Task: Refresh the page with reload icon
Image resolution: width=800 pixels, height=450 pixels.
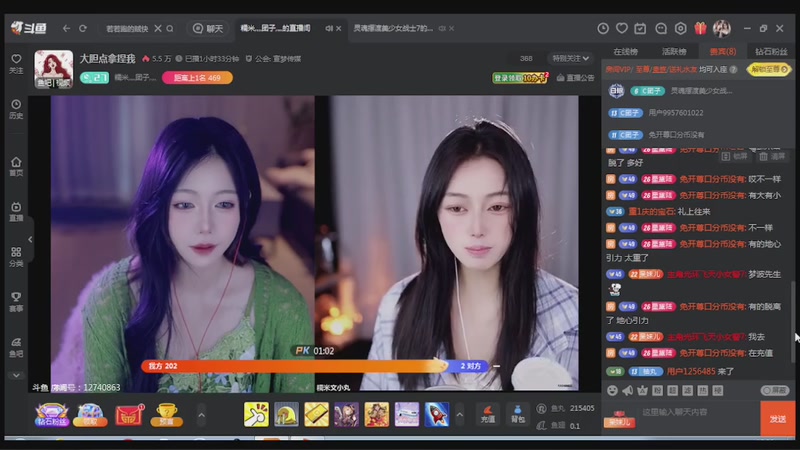Action: [x=83, y=29]
